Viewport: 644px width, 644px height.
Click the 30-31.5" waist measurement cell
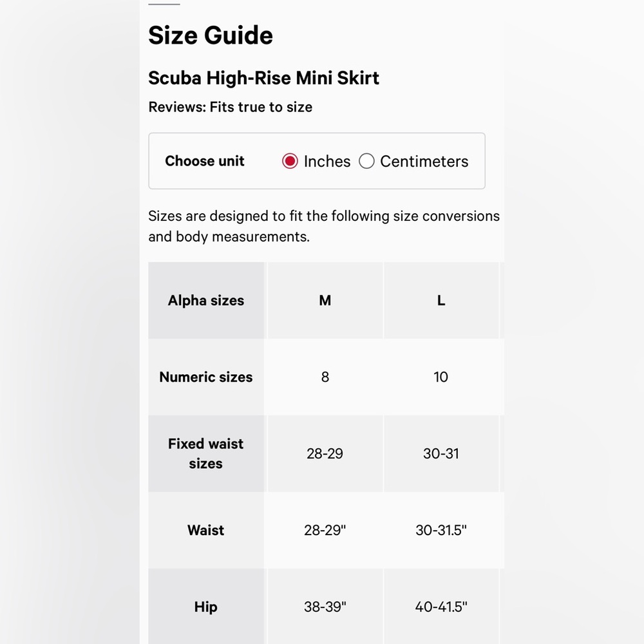(x=441, y=530)
